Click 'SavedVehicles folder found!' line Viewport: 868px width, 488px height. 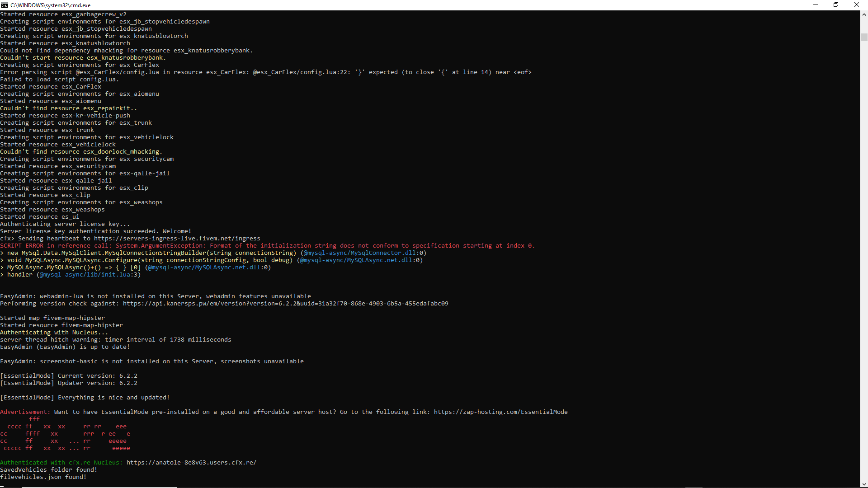click(x=49, y=470)
